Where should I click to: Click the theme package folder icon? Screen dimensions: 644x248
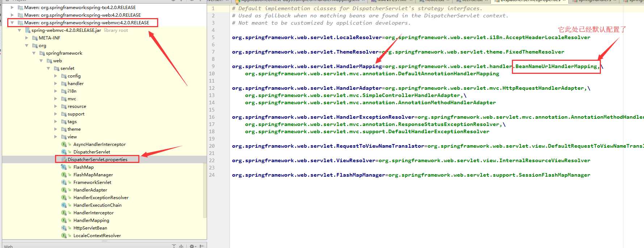(x=64, y=129)
